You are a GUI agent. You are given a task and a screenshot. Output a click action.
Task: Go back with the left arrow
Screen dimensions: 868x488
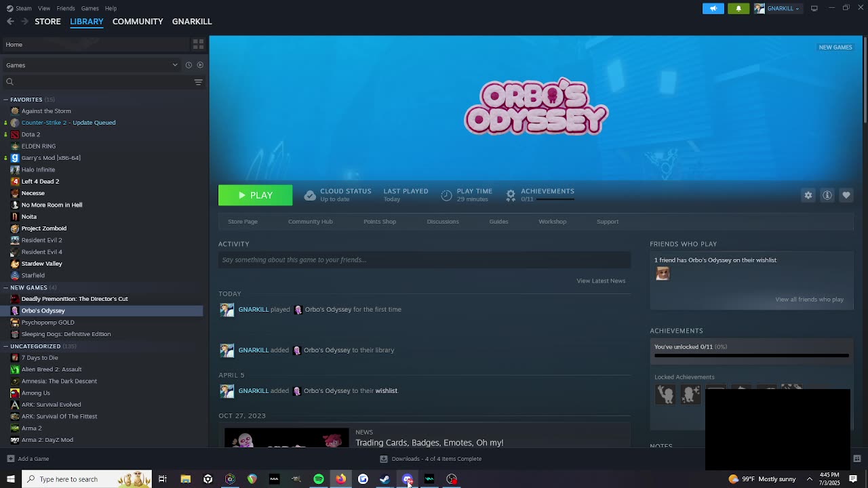(x=10, y=22)
